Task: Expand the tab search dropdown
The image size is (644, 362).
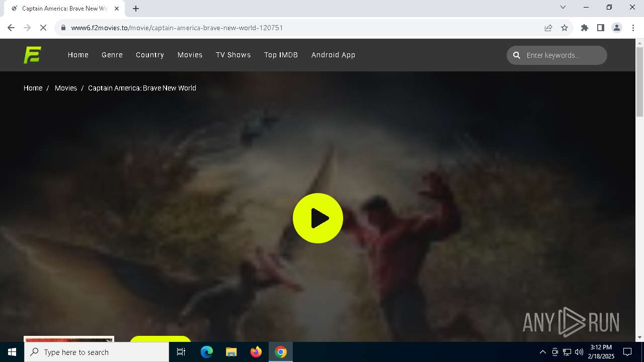Action: click(x=563, y=7)
